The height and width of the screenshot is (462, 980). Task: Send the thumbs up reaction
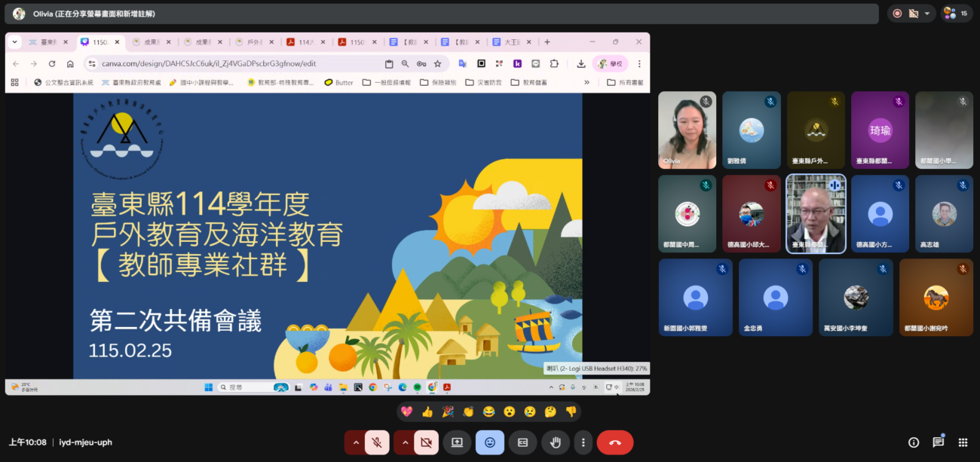tap(427, 412)
